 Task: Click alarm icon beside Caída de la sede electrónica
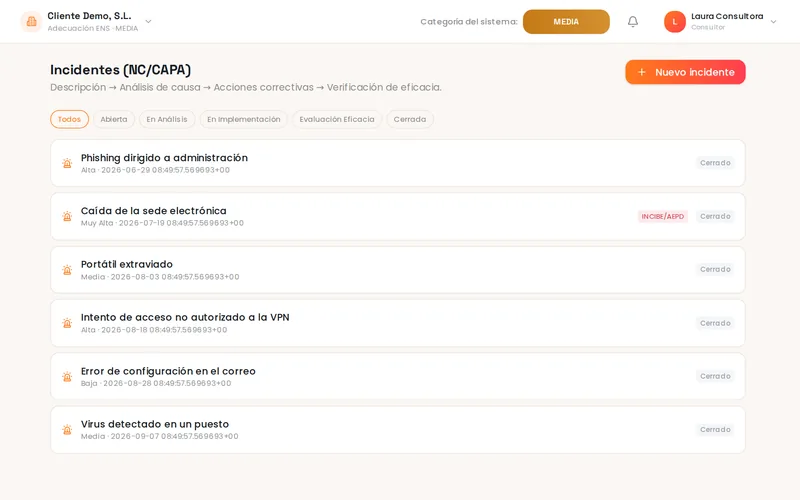[67, 216]
